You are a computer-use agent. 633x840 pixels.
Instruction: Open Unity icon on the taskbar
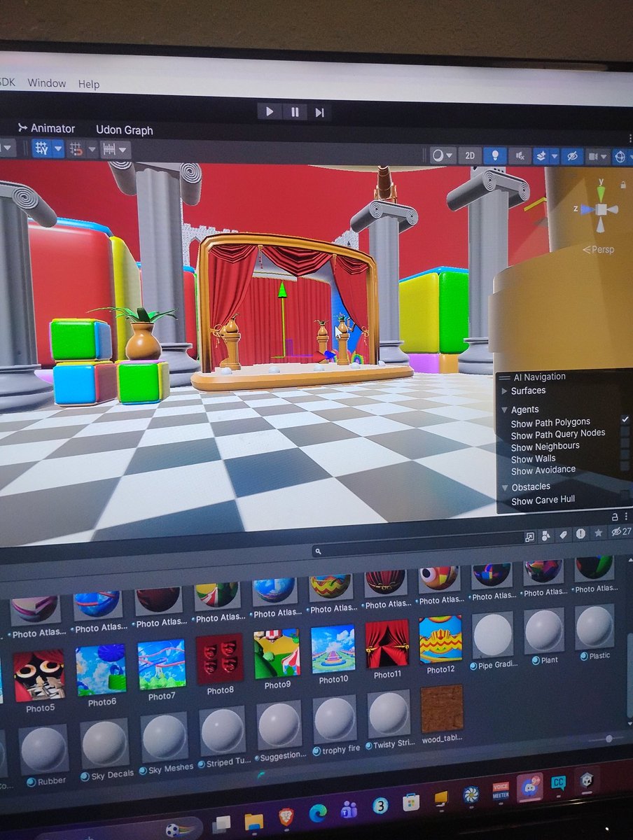tap(587, 780)
